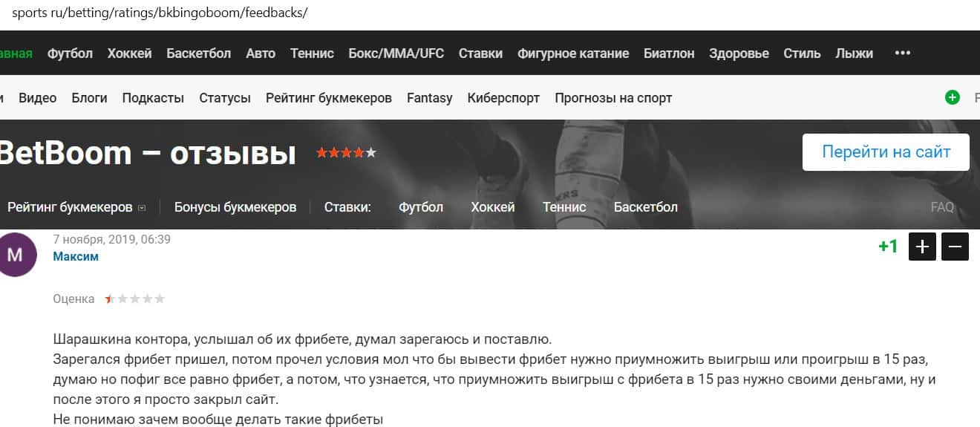
Task: Click the plus upvote button on review
Action: [x=923, y=247]
